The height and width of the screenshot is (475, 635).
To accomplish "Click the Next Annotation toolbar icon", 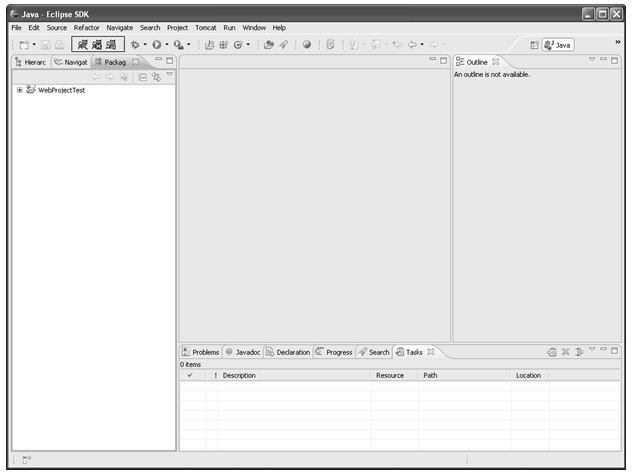I will click(354, 45).
